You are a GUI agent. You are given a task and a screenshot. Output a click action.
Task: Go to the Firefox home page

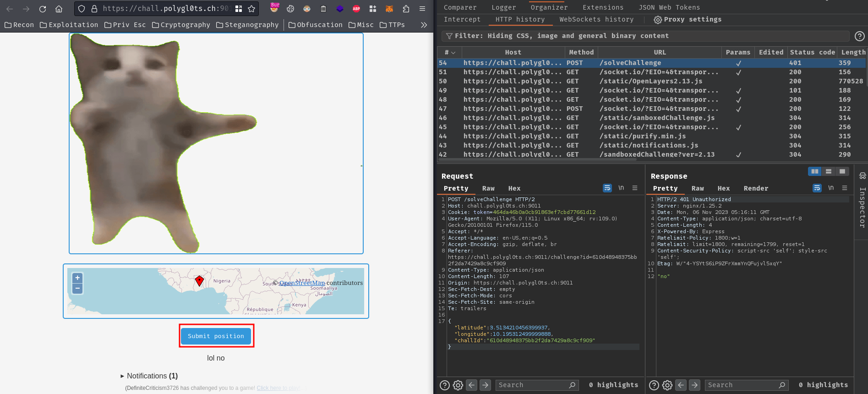tap(59, 9)
